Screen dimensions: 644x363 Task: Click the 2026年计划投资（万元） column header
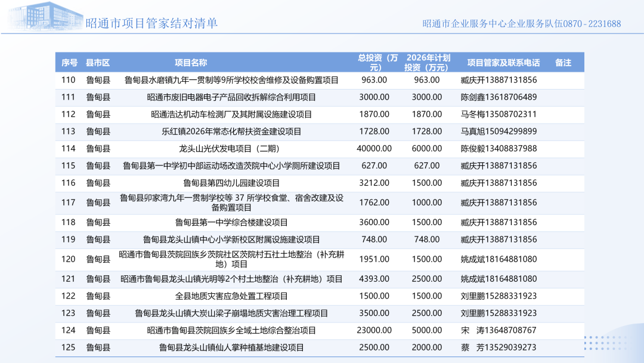pos(427,63)
